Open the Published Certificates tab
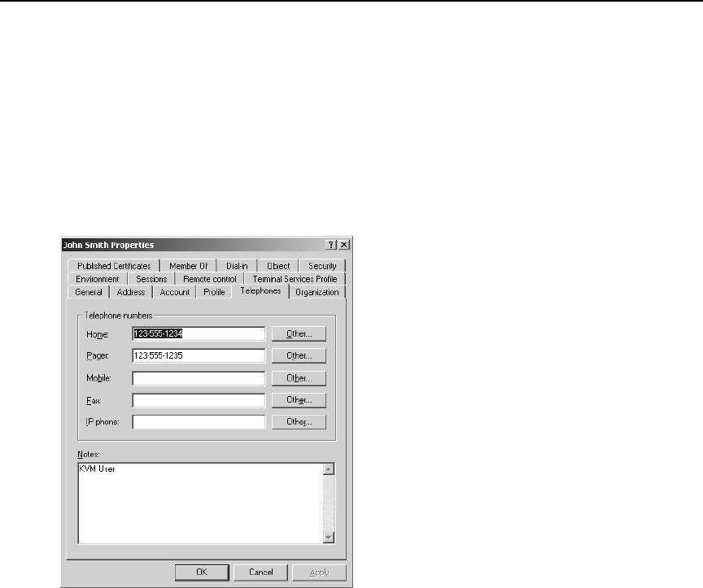This screenshot has height=588, width=703. coord(114,266)
